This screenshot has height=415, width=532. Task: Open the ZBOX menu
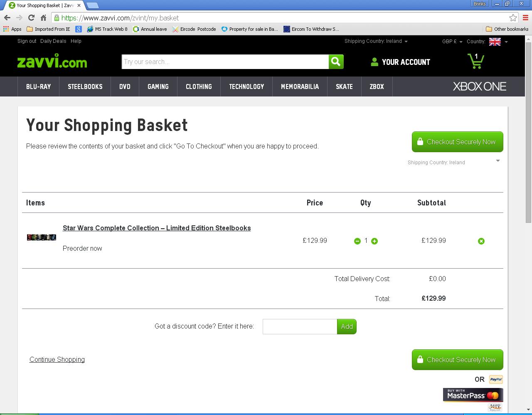click(377, 86)
